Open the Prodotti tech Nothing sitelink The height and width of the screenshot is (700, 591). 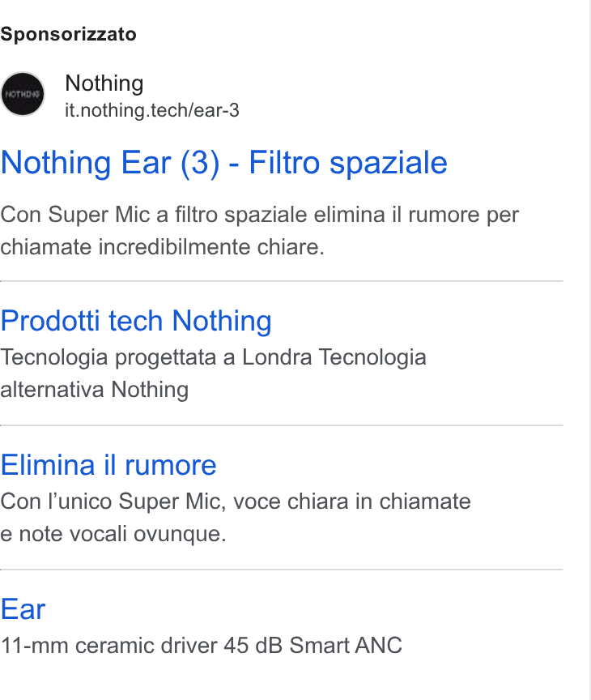136,321
